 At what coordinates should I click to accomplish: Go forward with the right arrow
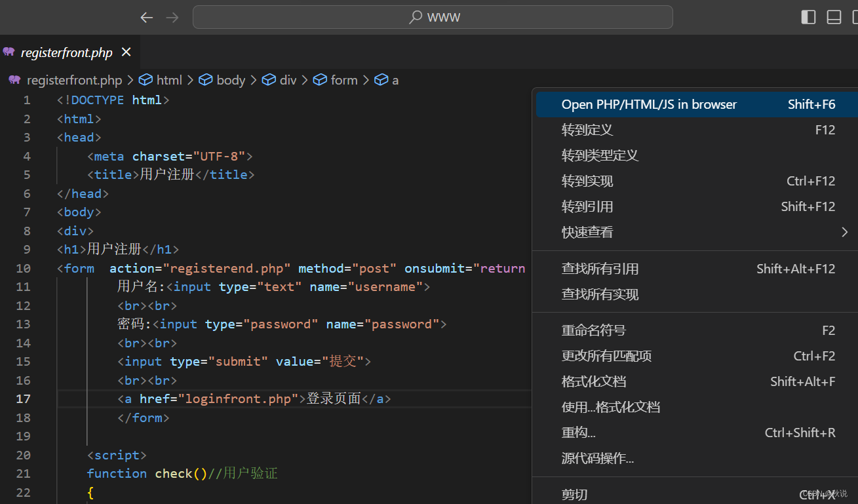click(172, 18)
